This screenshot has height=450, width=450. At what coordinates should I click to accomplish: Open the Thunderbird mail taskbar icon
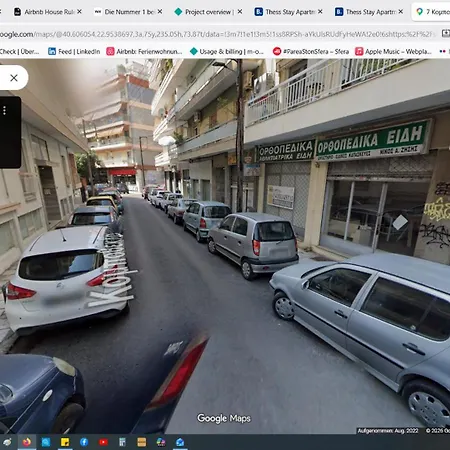pyautogui.click(x=180, y=442)
